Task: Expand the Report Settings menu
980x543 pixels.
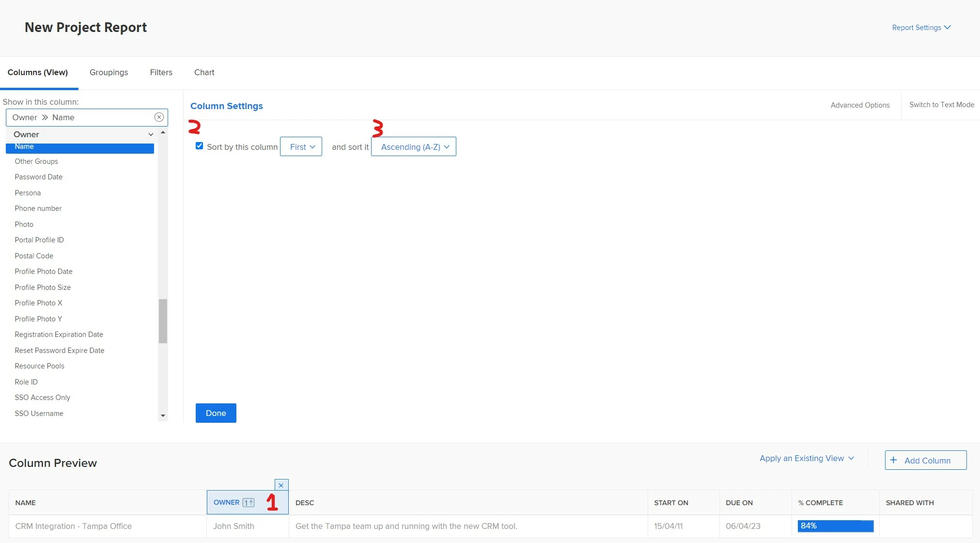Action: (x=921, y=28)
